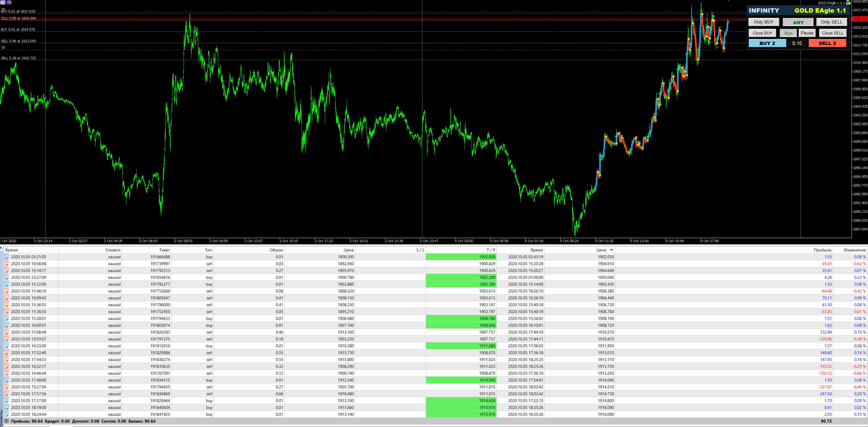
Task: Click the sort arrow in the second Цена column header
Action: (x=611, y=250)
